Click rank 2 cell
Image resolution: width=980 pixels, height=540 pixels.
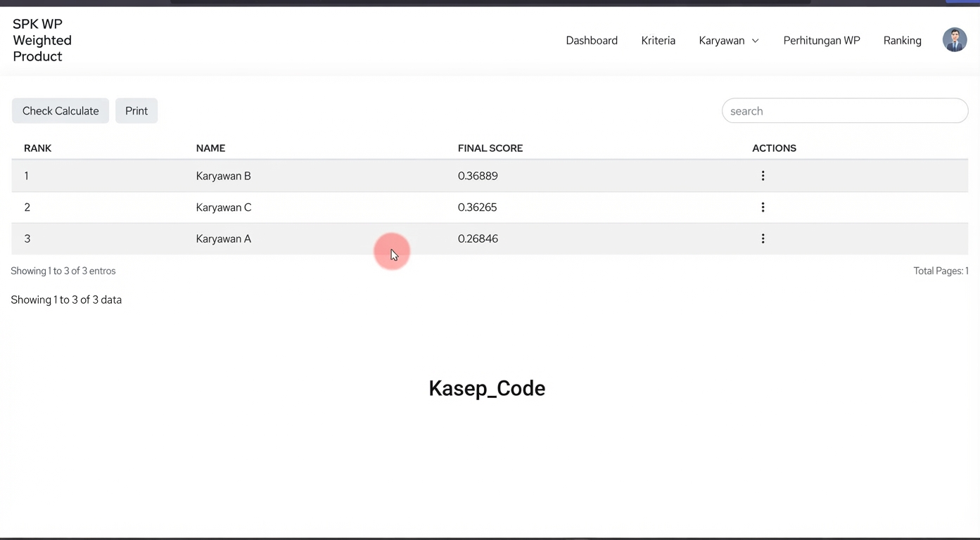point(27,207)
